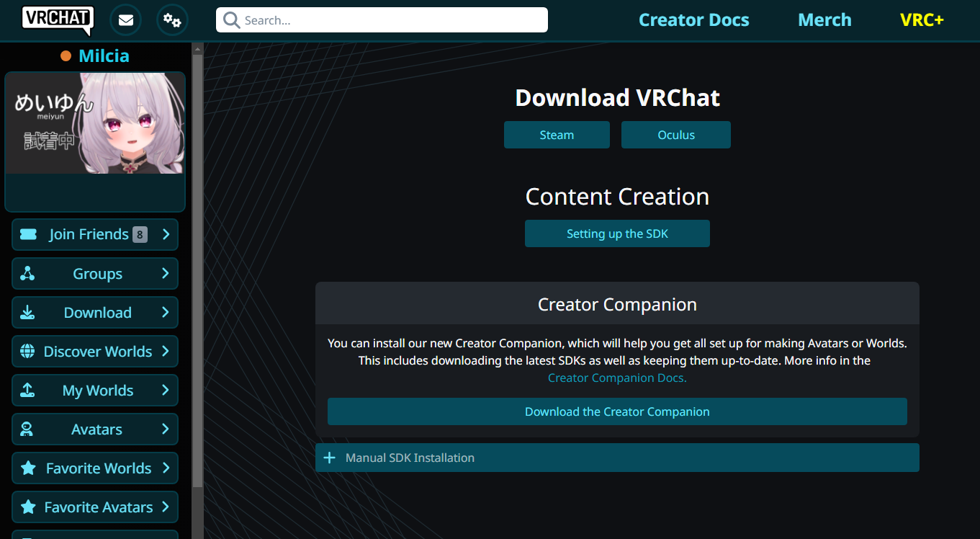980x539 pixels.
Task: Click Download the Creator Companion button
Action: [617, 411]
